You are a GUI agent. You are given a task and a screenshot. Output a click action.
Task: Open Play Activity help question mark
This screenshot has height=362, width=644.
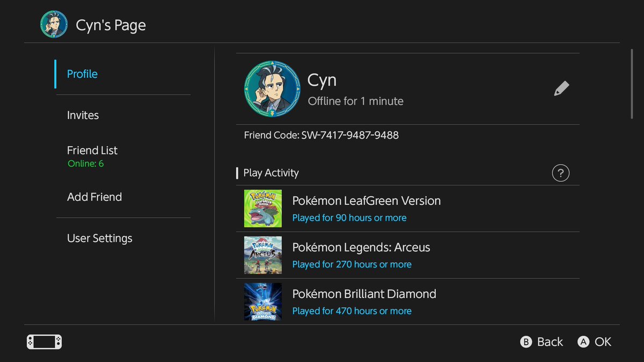click(x=560, y=173)
